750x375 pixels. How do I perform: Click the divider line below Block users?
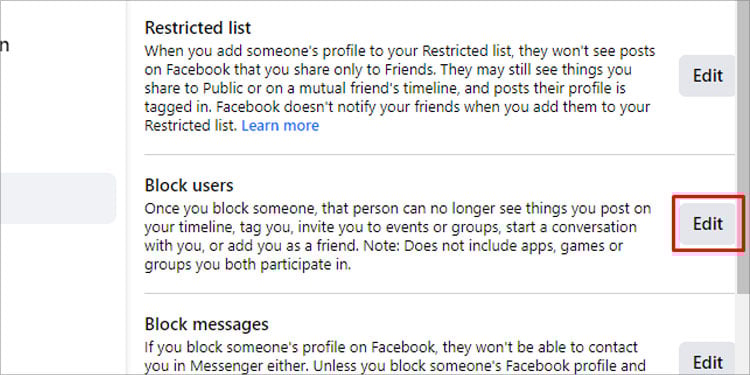pyautogui.click(x=440, y=293)
